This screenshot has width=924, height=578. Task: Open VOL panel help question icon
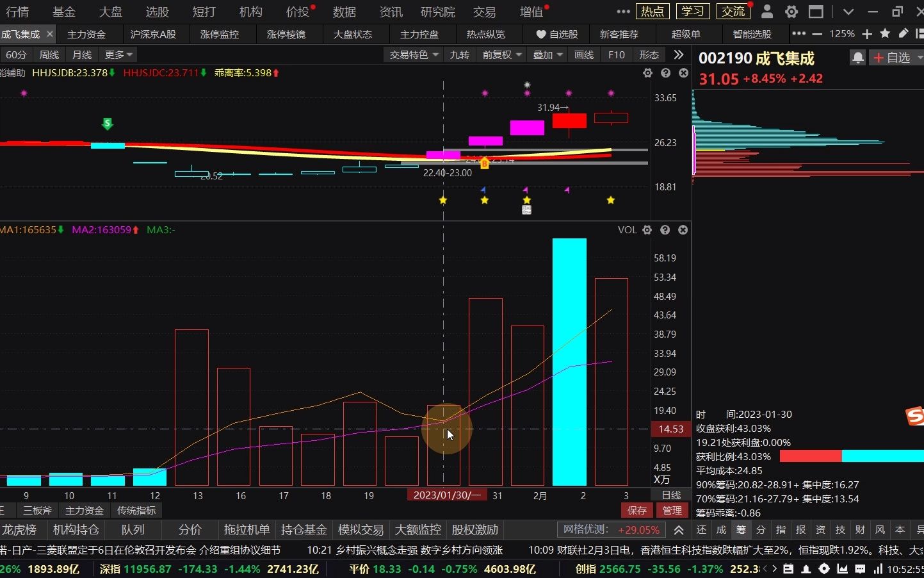point(665,230)
